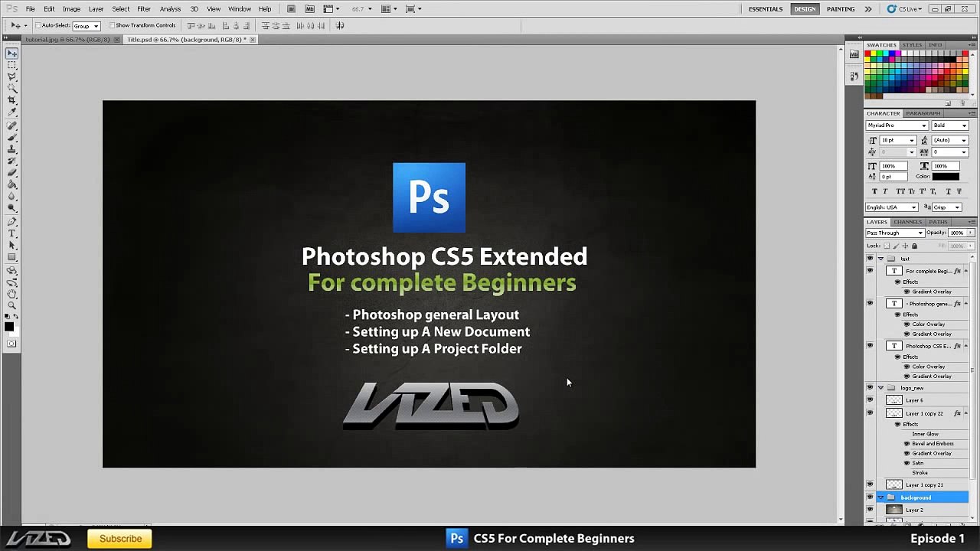Switch to the Essentials workspace

[766, 9]
